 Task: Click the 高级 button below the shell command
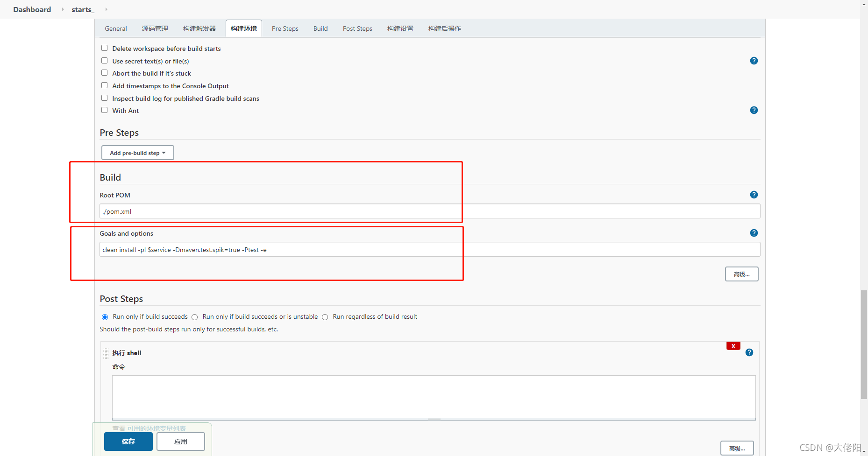click(x=737, y=448)
